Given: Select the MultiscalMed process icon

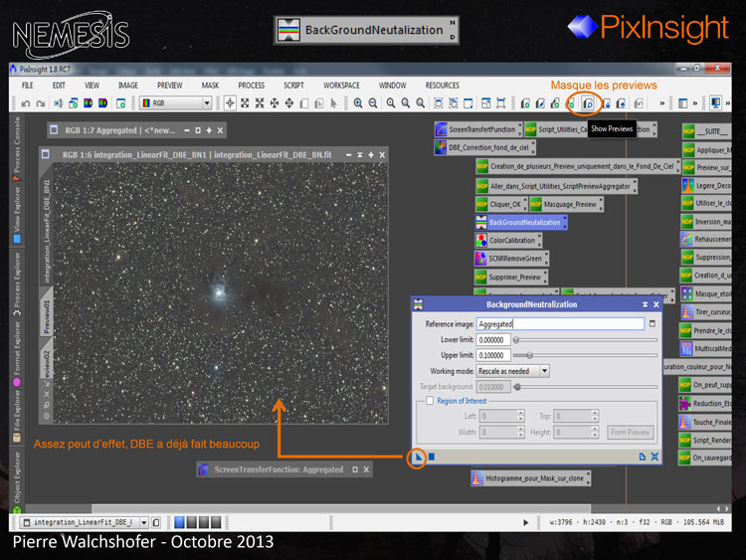Looking at the screenshot, I should point(706,349).
